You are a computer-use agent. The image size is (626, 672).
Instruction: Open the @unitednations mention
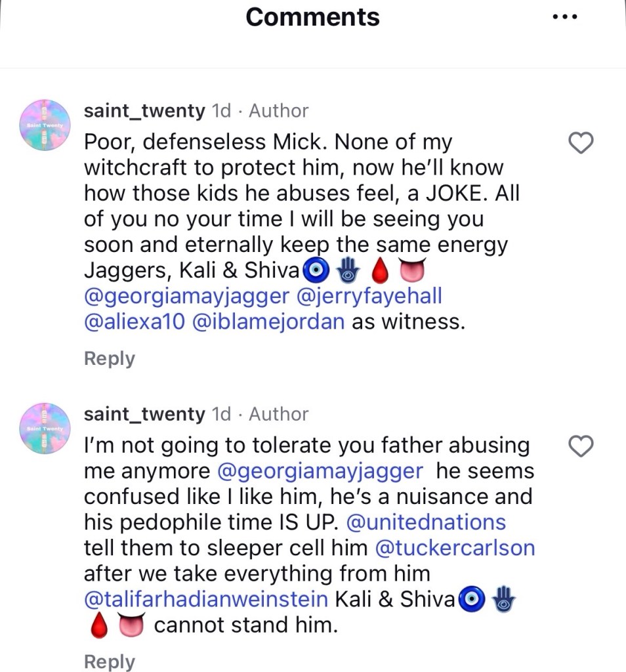point(426,522)
